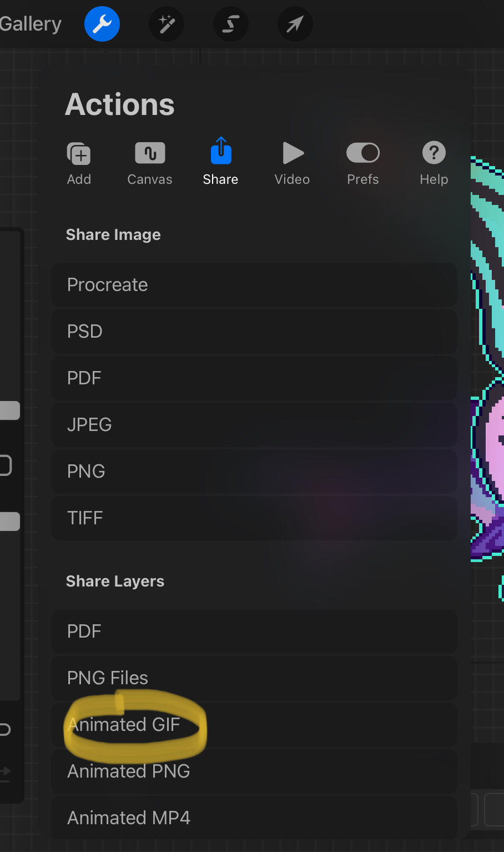The image size is (504, 852).
Task: Share image as PSD
Action: click(254, 332)
